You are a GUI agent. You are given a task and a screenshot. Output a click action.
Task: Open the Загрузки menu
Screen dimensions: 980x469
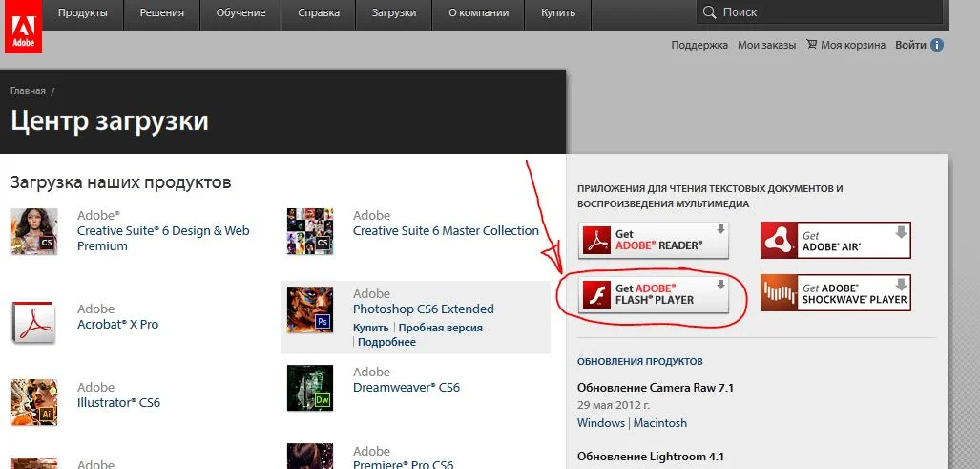pos(394,12)
